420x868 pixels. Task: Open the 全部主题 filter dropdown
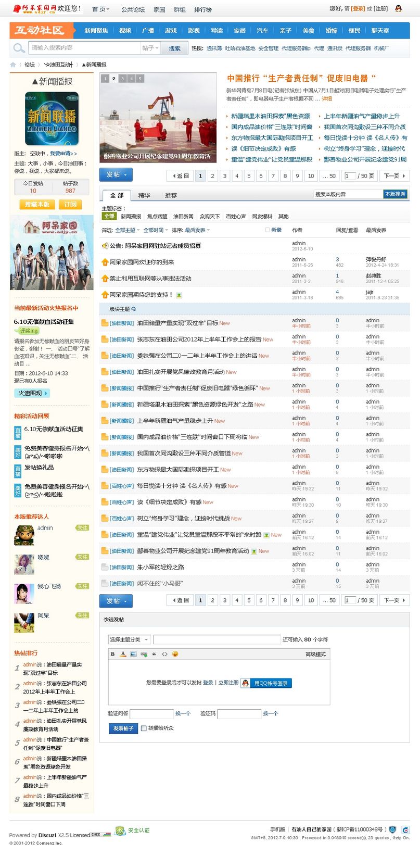point(127,230)
